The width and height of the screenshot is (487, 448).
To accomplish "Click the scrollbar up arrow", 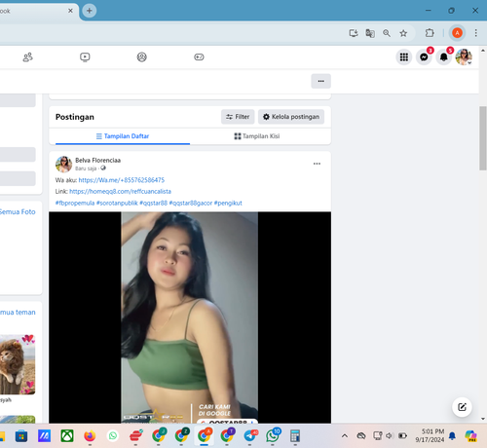I will 483,51.
